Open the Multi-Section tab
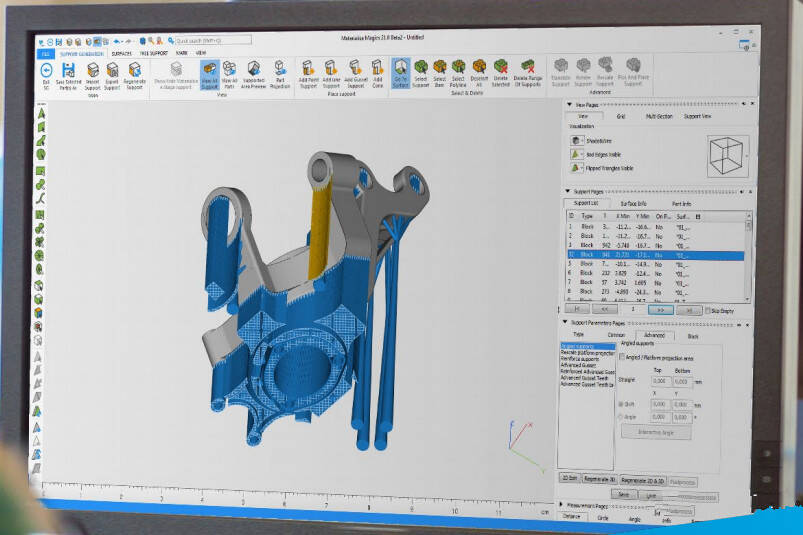The height and width of the screenshot is (535, 803). (x=659, y=117)
